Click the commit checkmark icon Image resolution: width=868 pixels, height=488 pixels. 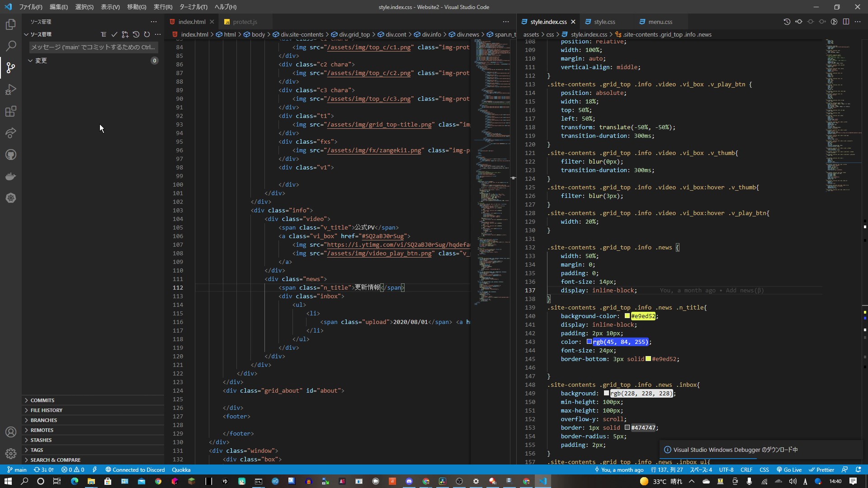pos(114,34)
